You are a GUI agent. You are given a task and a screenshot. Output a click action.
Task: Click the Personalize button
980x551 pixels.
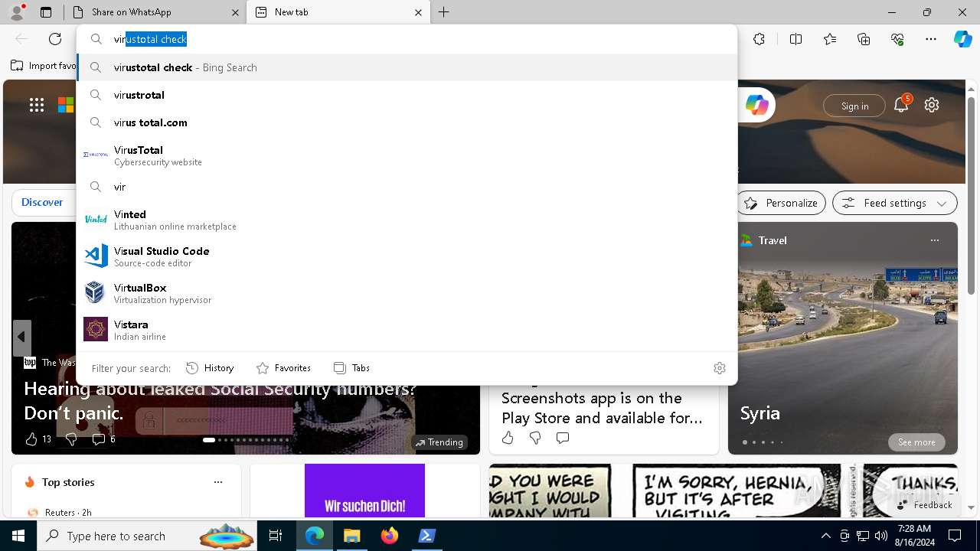point(781,203)
